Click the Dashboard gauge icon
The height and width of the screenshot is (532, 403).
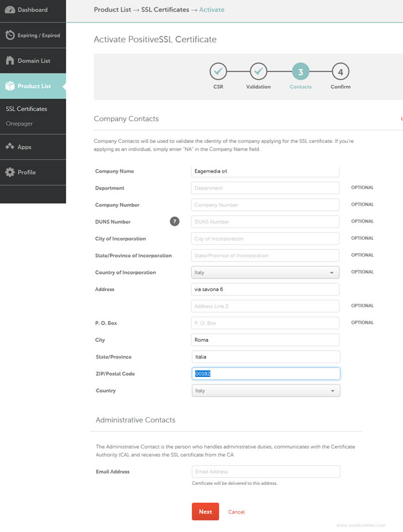pos(9,10)
